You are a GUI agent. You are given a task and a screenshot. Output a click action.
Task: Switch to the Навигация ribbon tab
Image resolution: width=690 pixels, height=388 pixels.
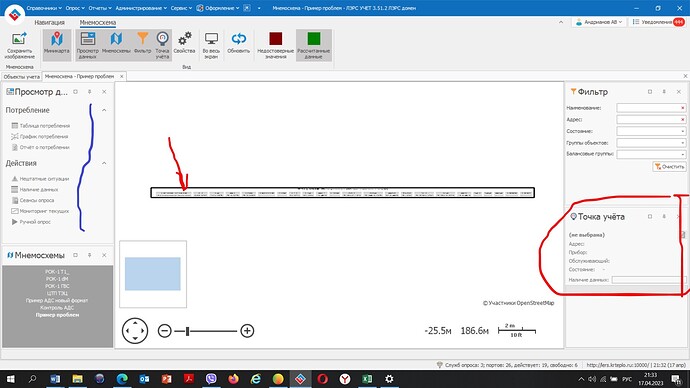(x=49, y=22)
